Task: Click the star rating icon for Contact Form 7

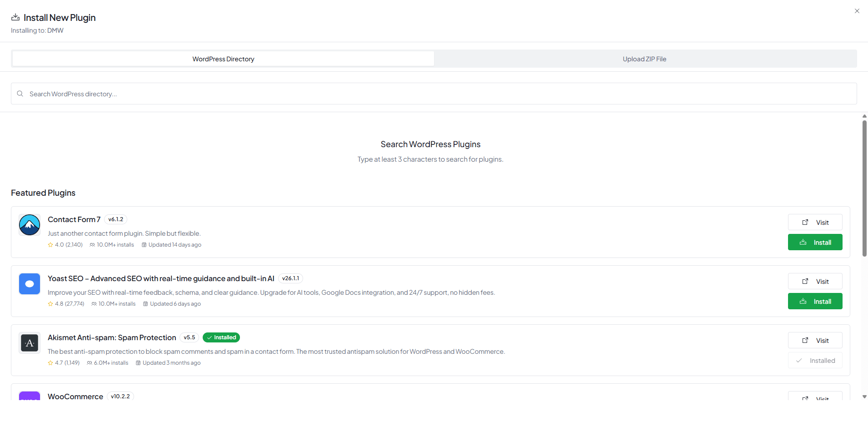Action: tap(50, 245)
